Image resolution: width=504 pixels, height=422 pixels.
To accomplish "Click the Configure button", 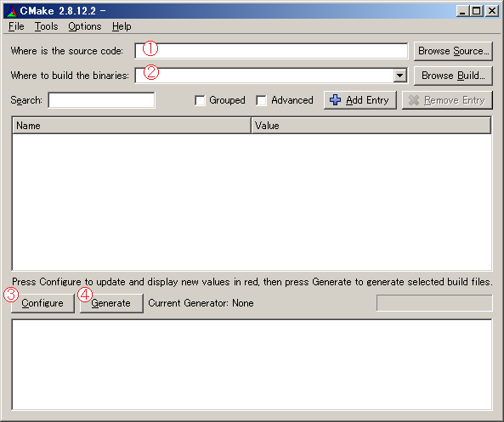I will pyautogui.click(x=42, y=303).
